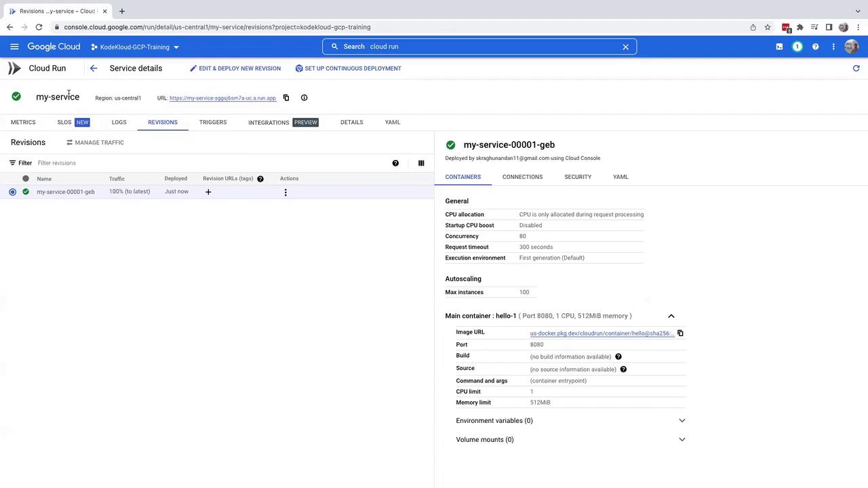Open the browser tab search dropdown arrow
The width and height of the screenshot is (868, 488).
pyautogui.click(x=858, y=11)
